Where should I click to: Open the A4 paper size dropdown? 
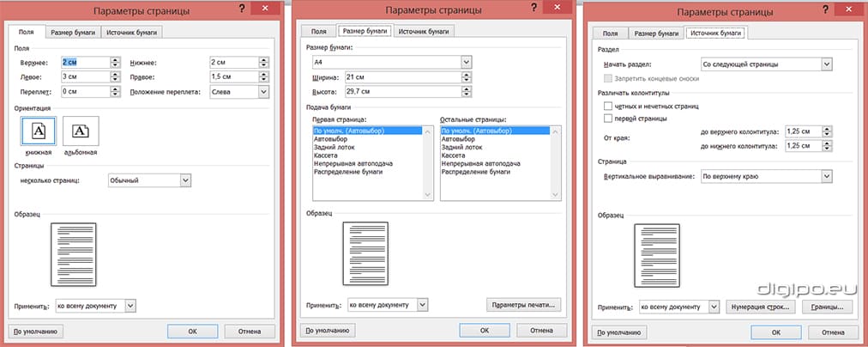point(466,62)
